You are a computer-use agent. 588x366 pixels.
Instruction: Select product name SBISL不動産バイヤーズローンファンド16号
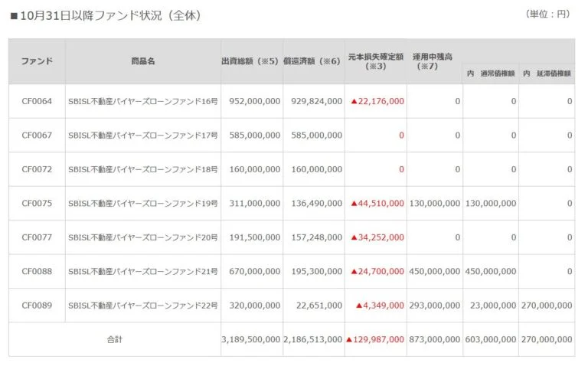(143, 101)
